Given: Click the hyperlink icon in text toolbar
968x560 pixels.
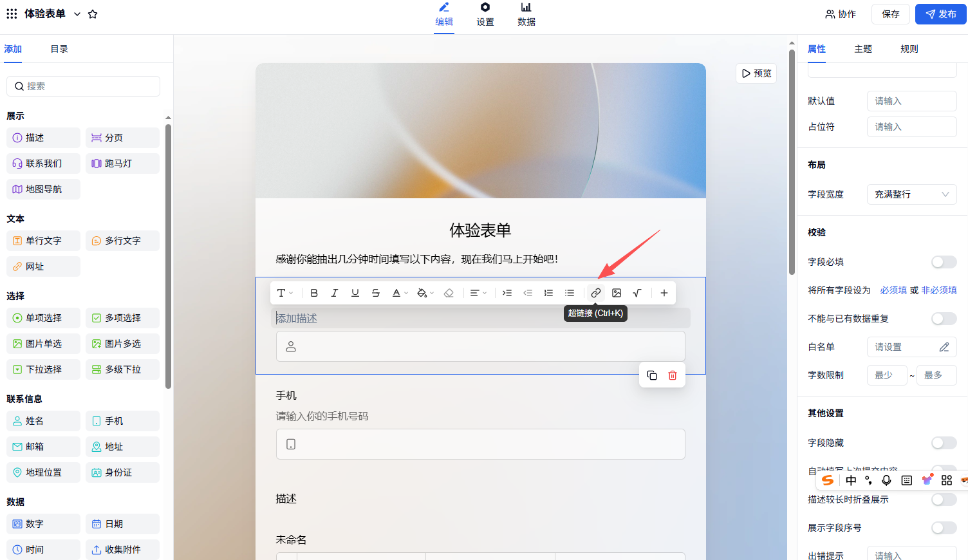Looking at the screenshot, I should pyautogui.click(x=596, y=293).
